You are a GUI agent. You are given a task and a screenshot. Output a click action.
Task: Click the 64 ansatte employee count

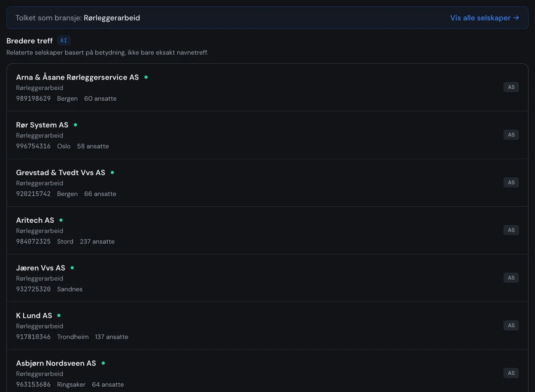click(108, 385)
